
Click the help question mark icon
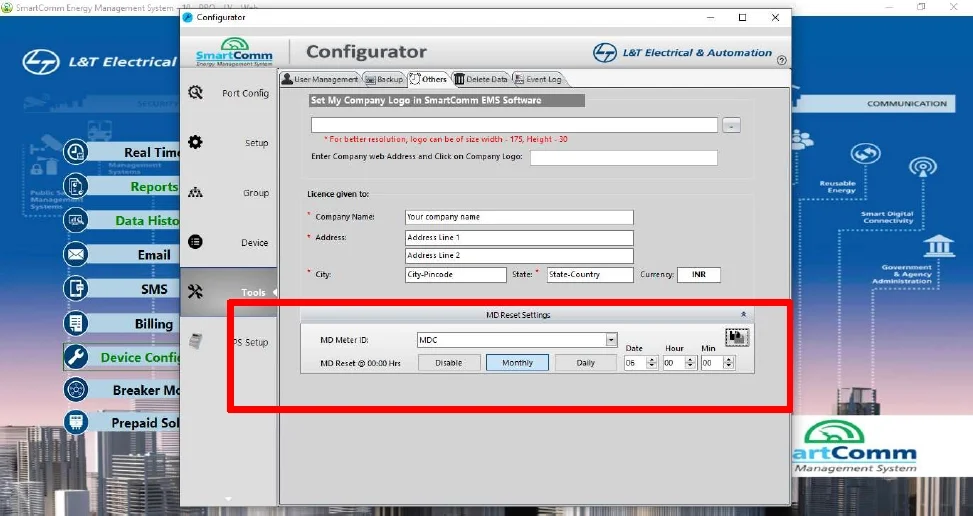tap(781, 60)
